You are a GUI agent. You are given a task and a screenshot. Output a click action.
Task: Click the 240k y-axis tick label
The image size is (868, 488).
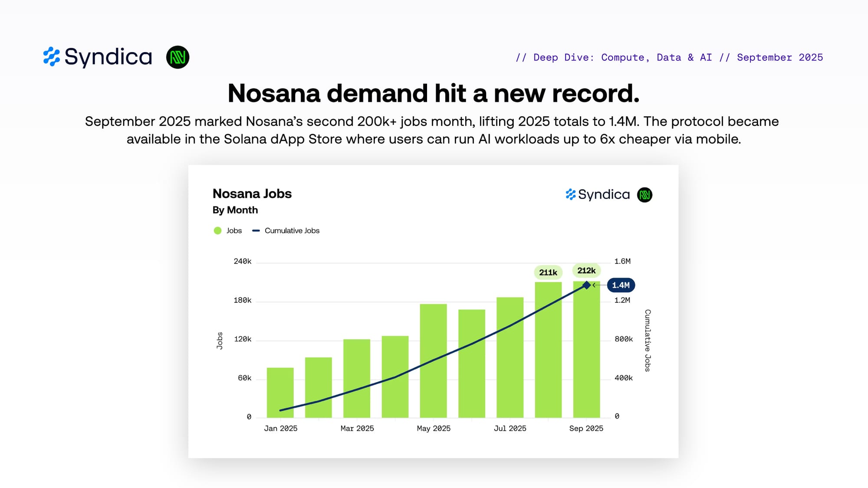coord(242,261)
